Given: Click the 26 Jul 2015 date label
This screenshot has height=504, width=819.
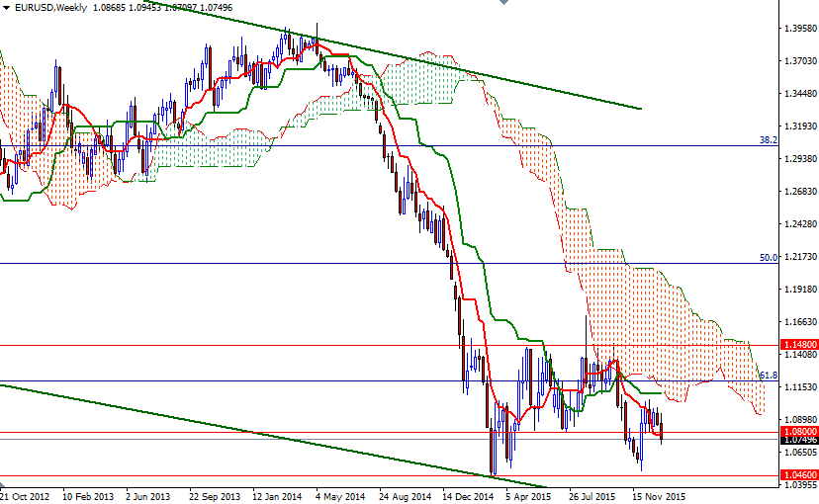Looking at the screenshot, I should (x=591, y=497).
